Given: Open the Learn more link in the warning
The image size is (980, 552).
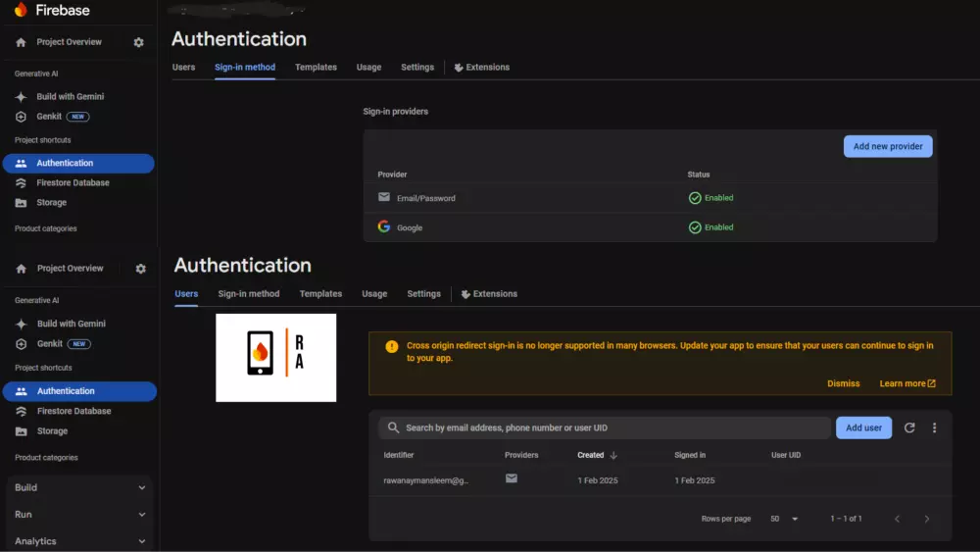Looking at the screenshot, I should tap(907, 383).
